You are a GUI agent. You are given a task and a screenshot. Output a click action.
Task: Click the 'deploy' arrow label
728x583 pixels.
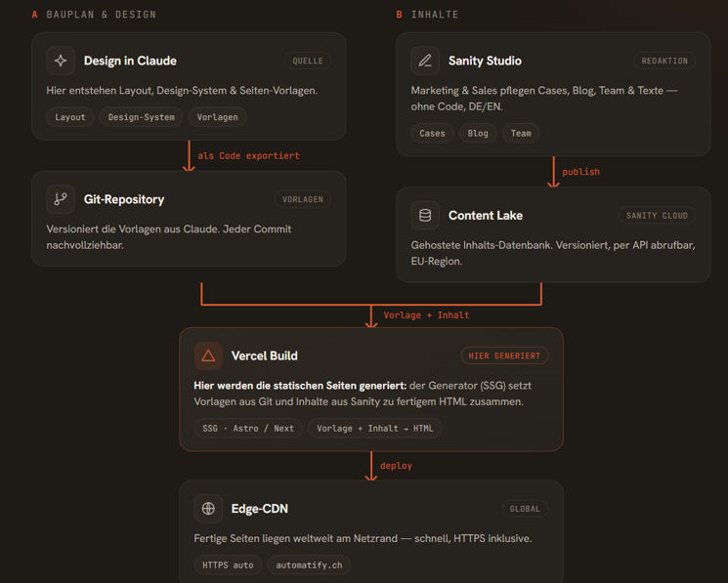pyautogui.click(x=396, y=466)
